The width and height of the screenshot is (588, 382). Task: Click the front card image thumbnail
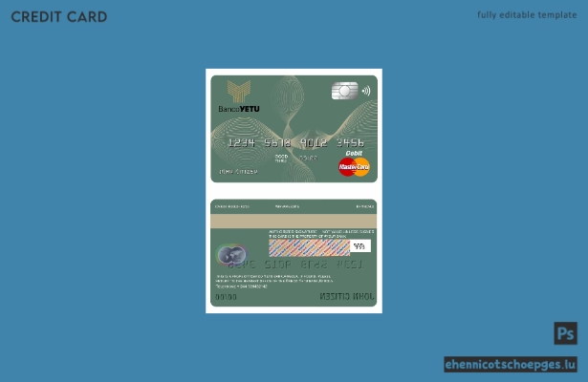point(294,129)
